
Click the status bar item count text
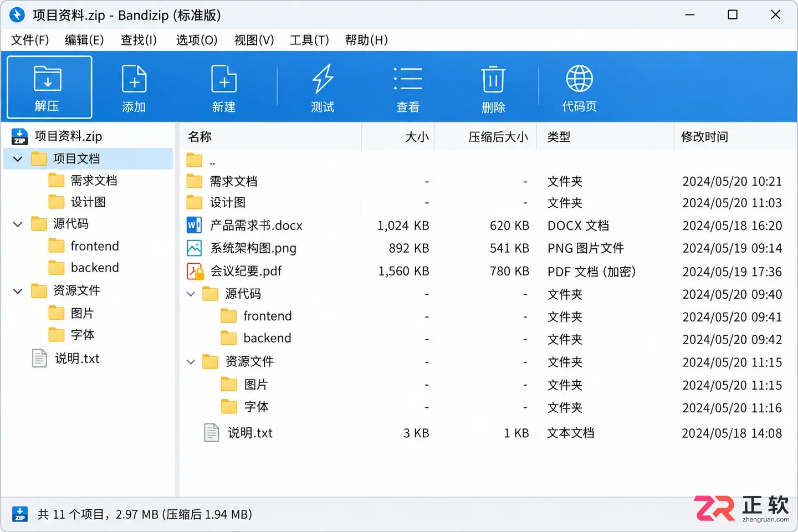[145, 514]
